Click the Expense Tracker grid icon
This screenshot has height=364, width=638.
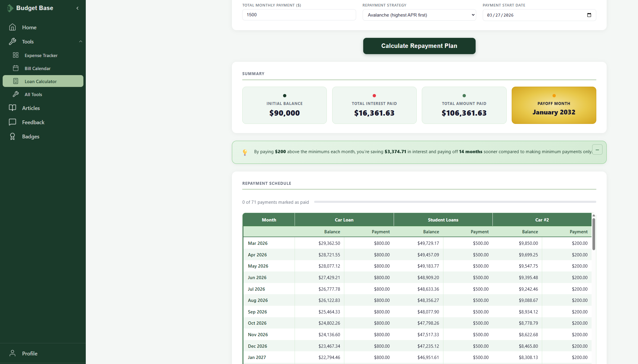click(16, 55)
